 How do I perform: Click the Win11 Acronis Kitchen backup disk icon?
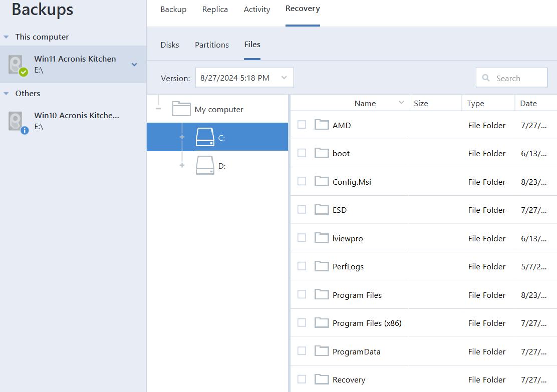(17, 65)
